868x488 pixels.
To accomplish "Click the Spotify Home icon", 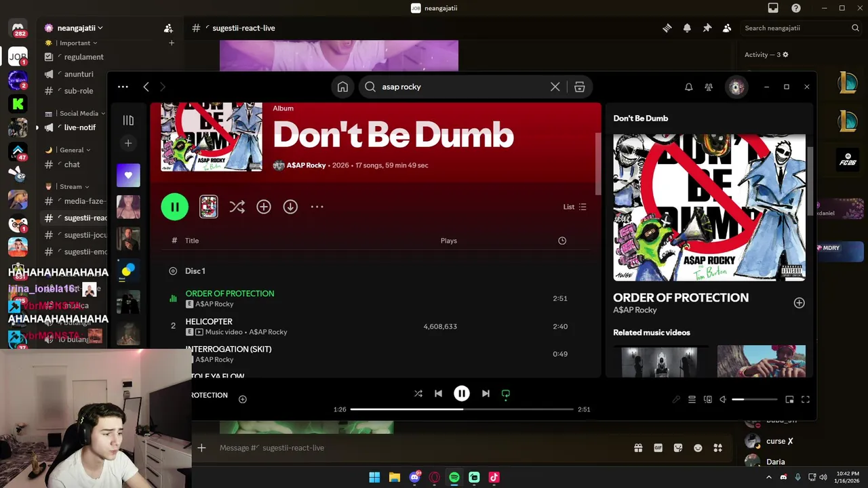I will (x=342, y=87).
